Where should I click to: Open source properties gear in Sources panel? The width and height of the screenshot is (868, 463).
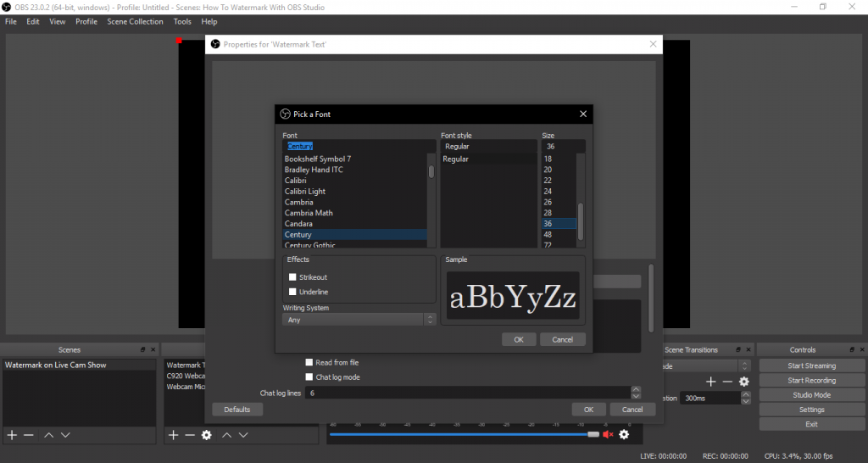[x=207, y=435]
